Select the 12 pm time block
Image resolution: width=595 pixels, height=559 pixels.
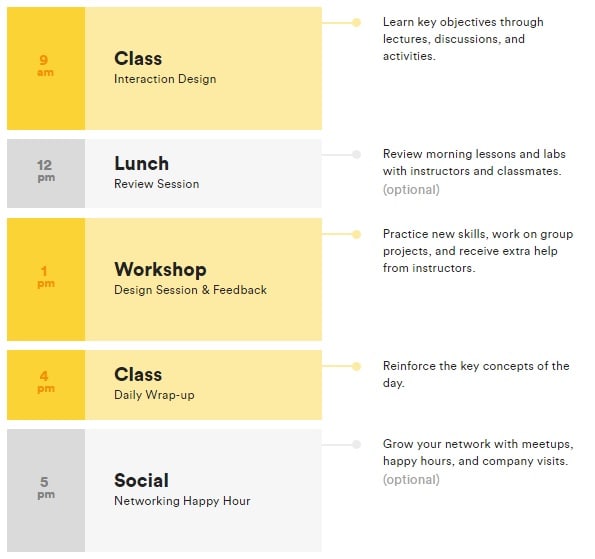pyautogui.click(x=46, y=173)
